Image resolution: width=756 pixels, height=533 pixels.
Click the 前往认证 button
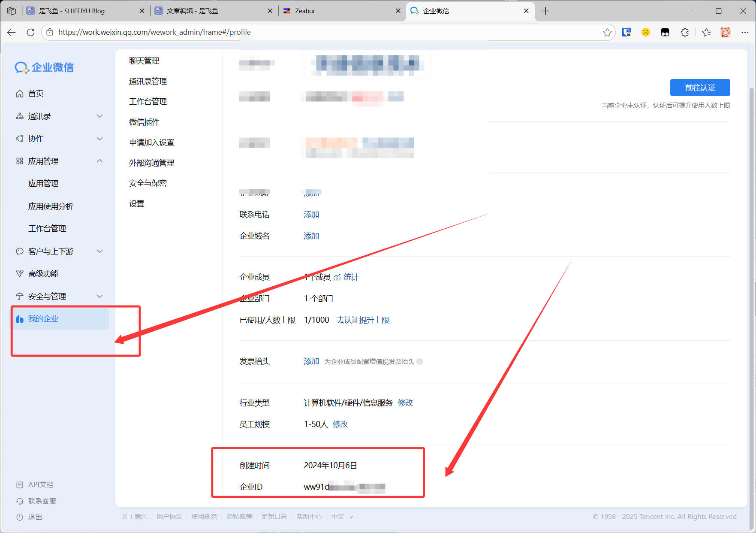pyautogui.click(x=700, y=88)
